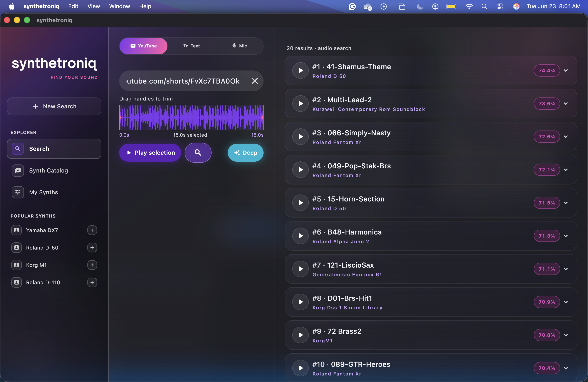Click the 73.6% match score badge
The width and height of the screenshot is (588, 382).
547,104
